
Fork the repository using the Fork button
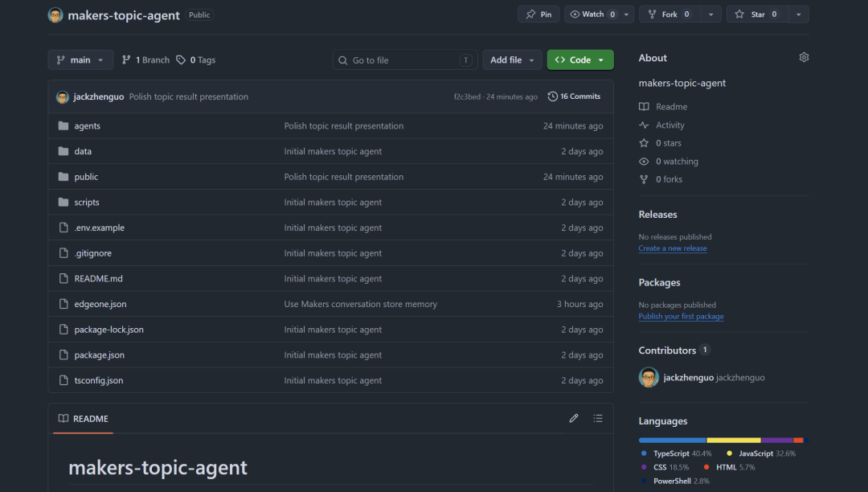coord(669,14)
